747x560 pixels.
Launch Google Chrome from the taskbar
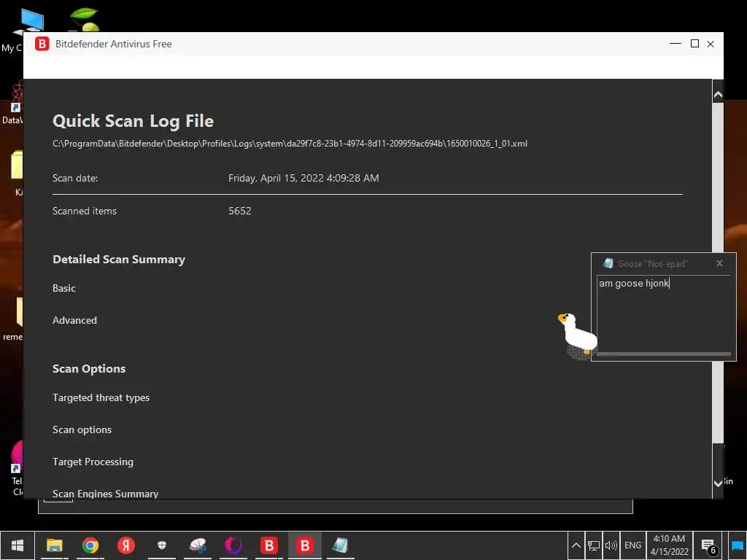tap(90, 545)
